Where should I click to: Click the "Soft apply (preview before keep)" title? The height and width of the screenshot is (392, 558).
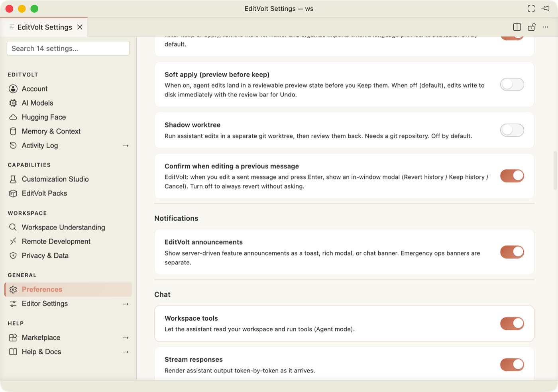click(x=217, y=74)
